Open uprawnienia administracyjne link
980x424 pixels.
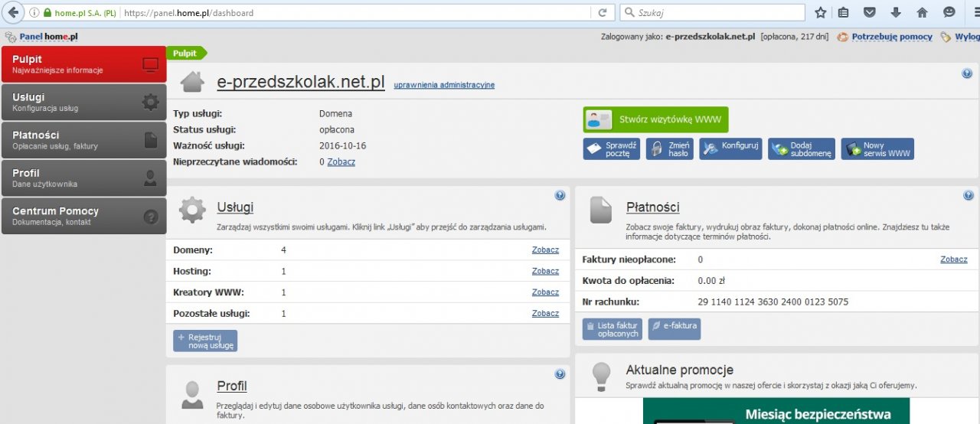click(x=444, y=85)
